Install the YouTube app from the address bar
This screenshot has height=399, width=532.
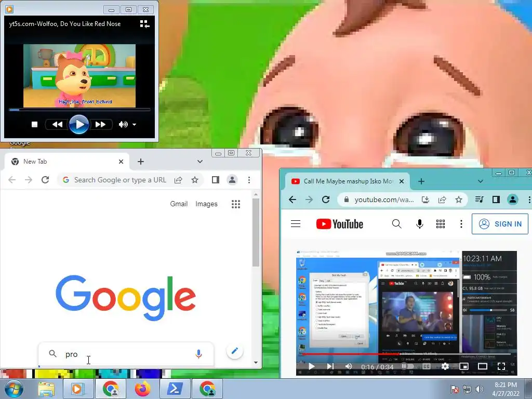(x=425, y=199)
